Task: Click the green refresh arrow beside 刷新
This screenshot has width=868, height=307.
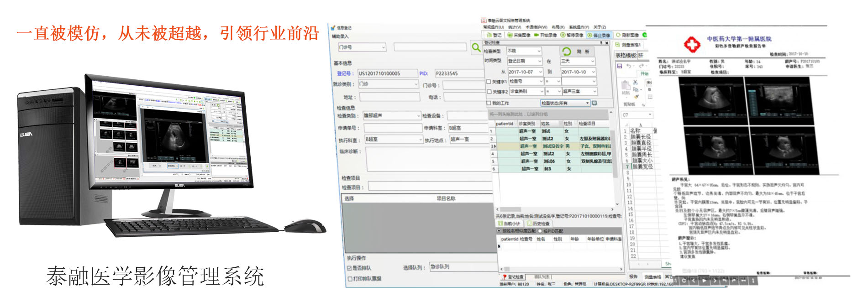Action: tap(567, 51)
